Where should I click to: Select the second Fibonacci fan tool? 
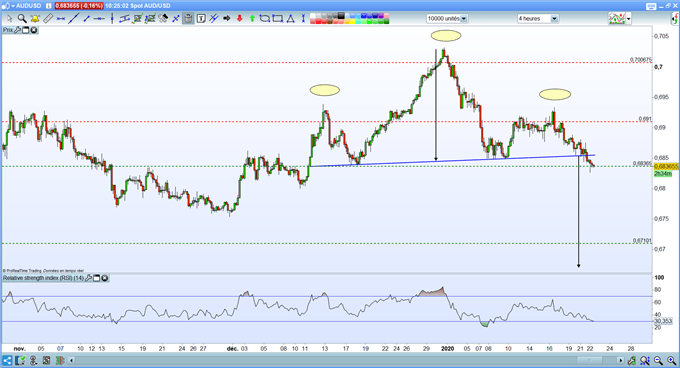[150, 19]
